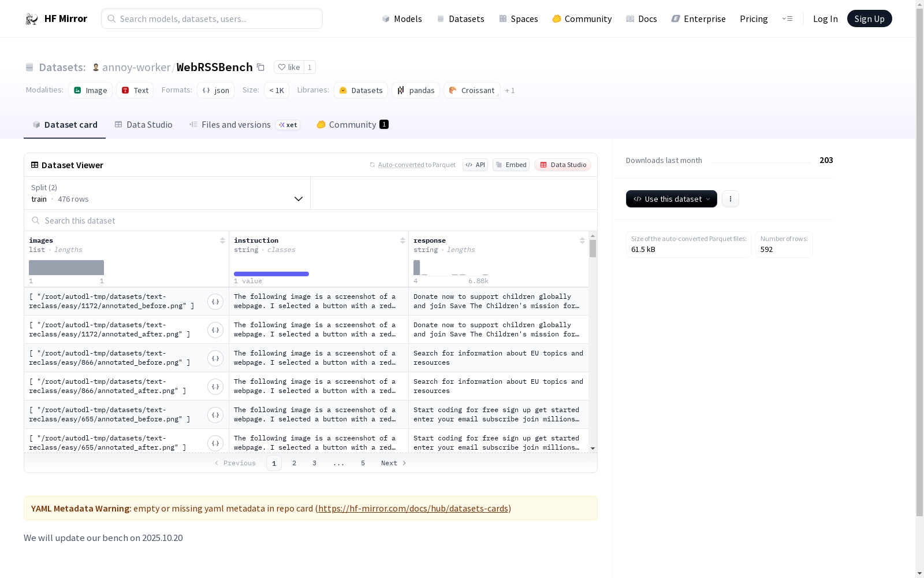This screenshot has height=578, width=924.
Task: Expand JSON for 1172/annotated_before.png row
Action: (x=215, y=302)
